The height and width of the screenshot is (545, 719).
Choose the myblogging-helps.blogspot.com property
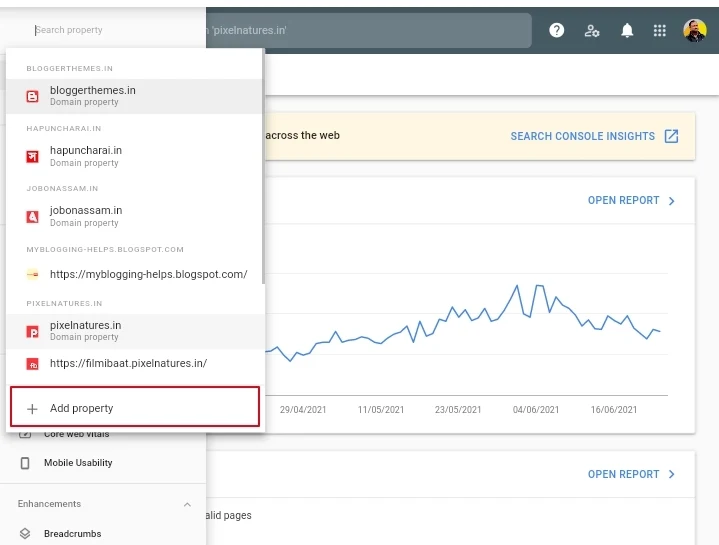(135, 274)
